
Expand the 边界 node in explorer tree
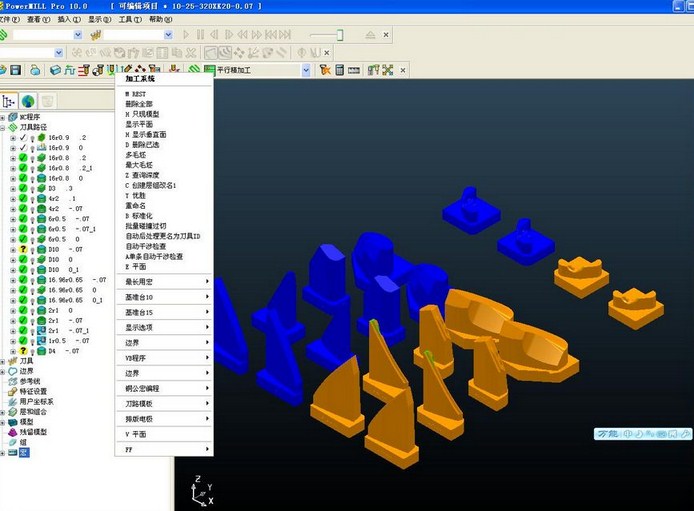point(3,371)
